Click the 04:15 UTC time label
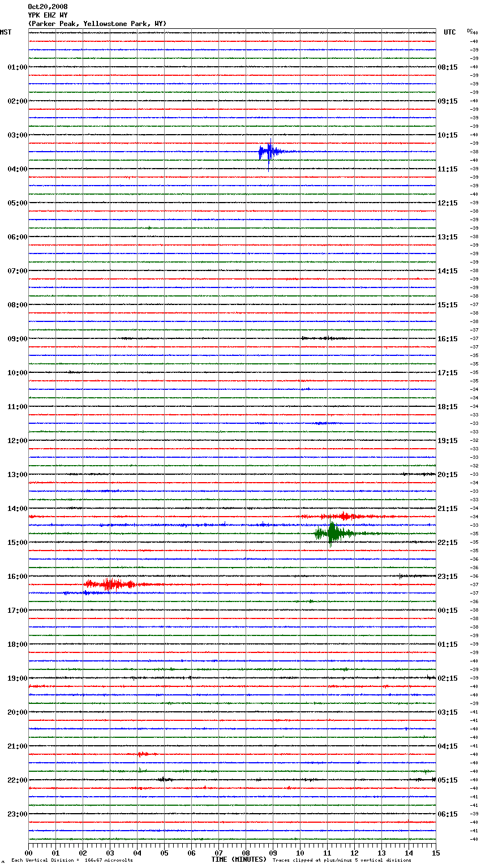Viewport: 481px width, 868px height. [x=448, y=746]
